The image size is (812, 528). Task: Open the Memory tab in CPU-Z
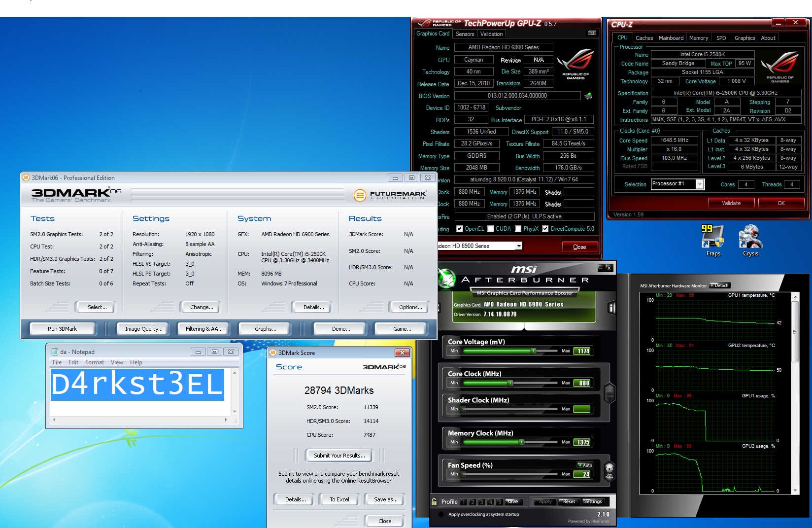pos(698,38)
